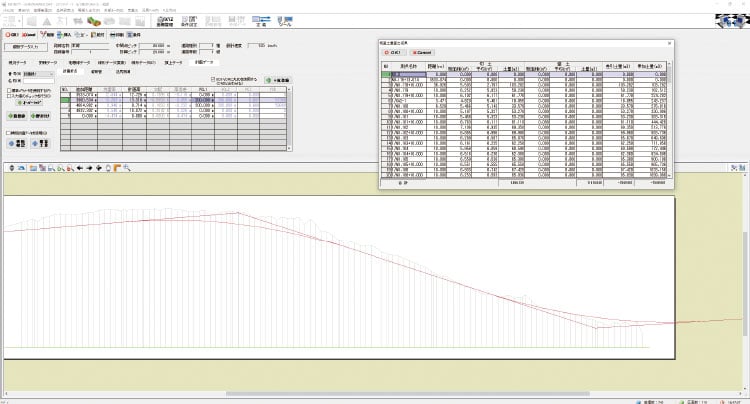The image size is (750, 404).
Task: Click the 条件 conditions icon in edit toolbar
Action: pos(133,35)
